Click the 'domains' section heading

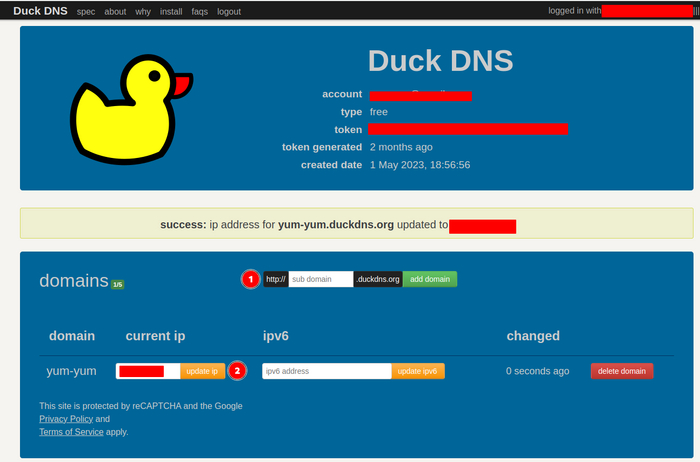click(74, 281)
